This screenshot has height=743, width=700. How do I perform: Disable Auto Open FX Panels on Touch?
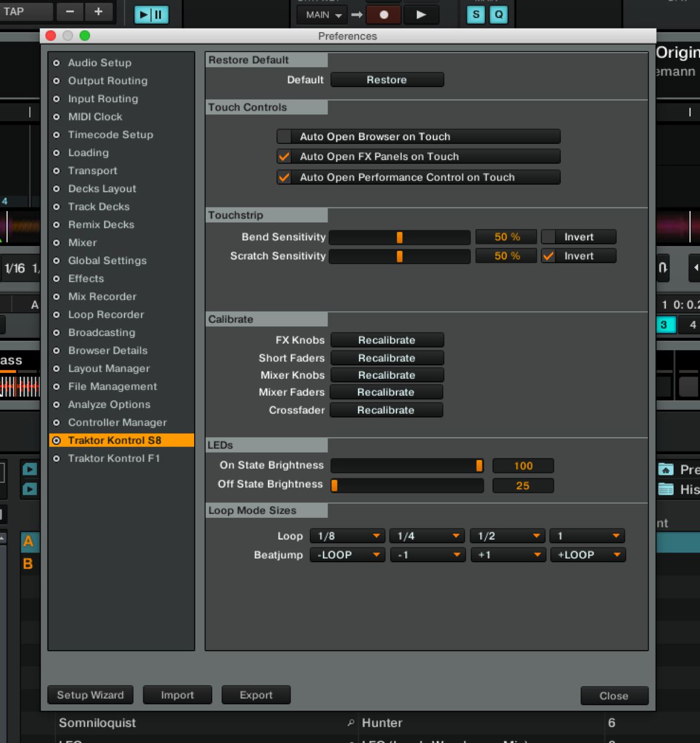point(285,157)
